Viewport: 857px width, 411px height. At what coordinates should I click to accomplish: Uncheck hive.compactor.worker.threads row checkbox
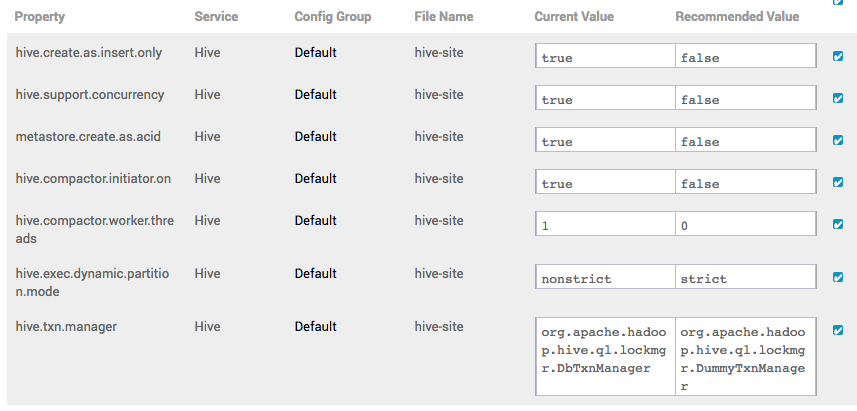tap(838, 225)
